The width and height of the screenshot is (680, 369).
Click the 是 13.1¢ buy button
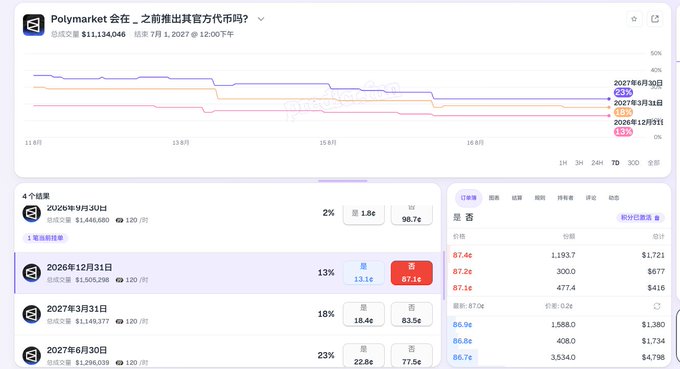pos(363,273)
